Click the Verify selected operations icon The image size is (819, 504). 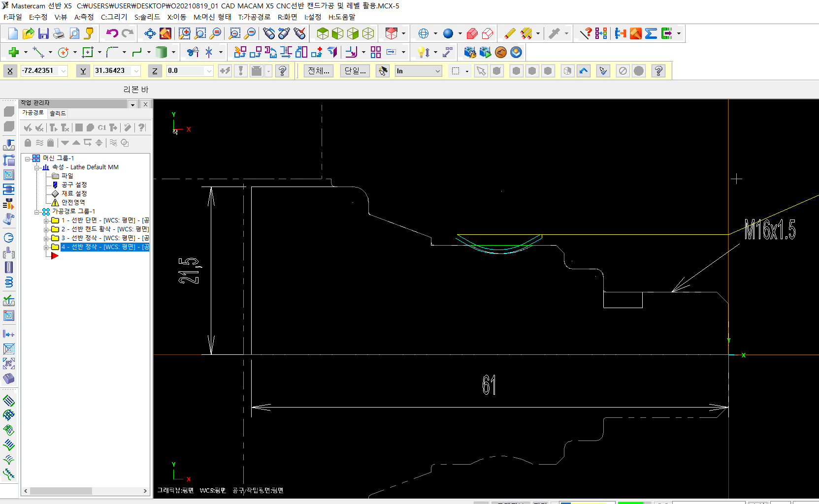90,127
